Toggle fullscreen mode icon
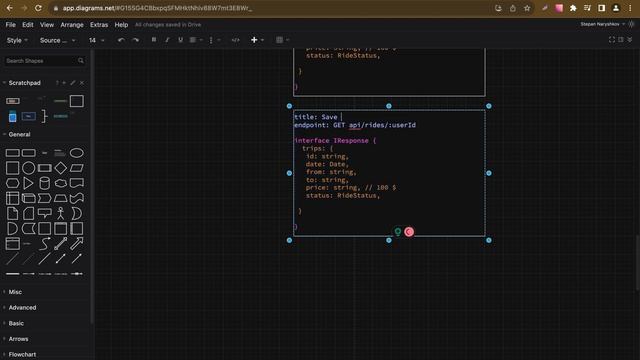Screen dimensions: 640x360 click(x=611, y=40)
